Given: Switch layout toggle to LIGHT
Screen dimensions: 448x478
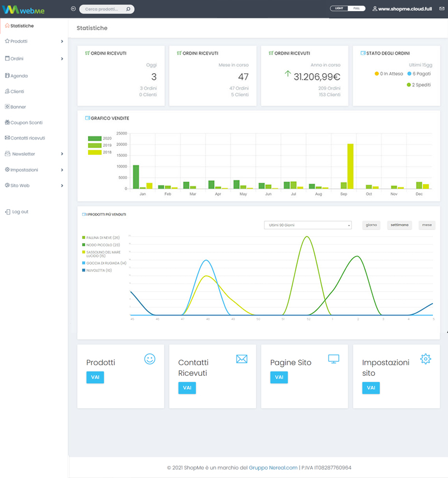Looking at the screenshot, I should click(339, 9).
